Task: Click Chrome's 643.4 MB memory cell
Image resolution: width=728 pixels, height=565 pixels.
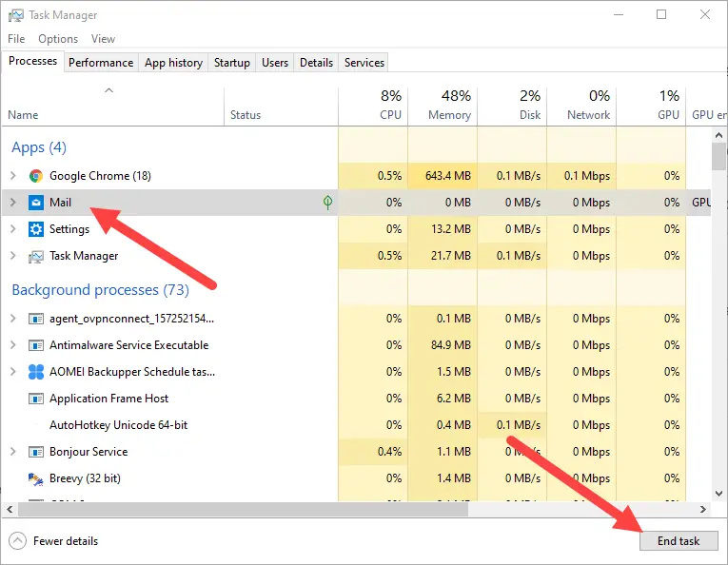Action: pyautogui.click(x=443, y=176)
